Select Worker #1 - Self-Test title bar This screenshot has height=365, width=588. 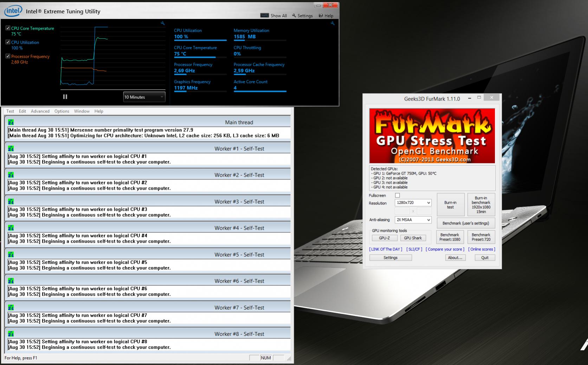(148, 149)
